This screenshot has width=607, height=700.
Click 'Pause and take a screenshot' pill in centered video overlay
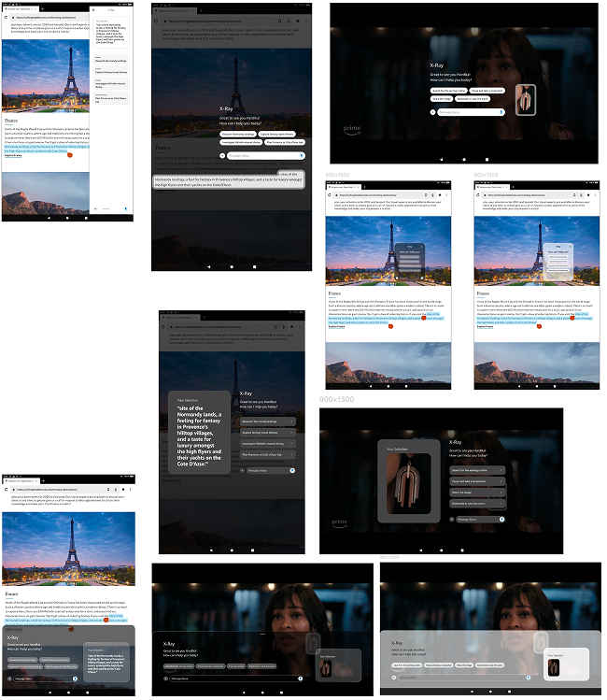click(x=487, y=91)
